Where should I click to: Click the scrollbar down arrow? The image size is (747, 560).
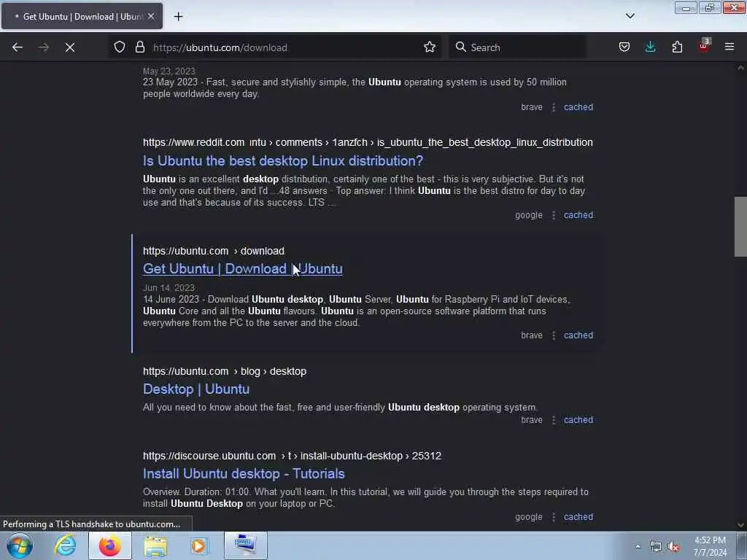pyautogui.click(x=740, y=525)
